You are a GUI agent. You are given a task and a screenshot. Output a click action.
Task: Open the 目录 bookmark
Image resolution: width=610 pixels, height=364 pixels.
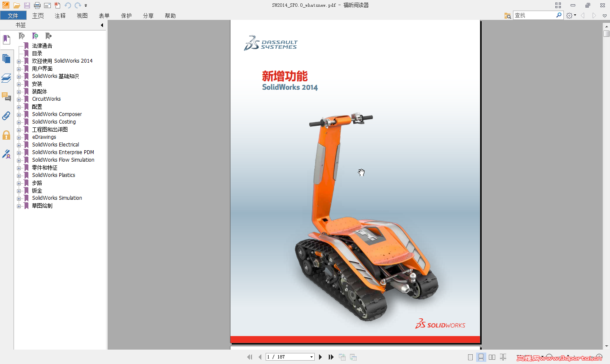(37, 53)
